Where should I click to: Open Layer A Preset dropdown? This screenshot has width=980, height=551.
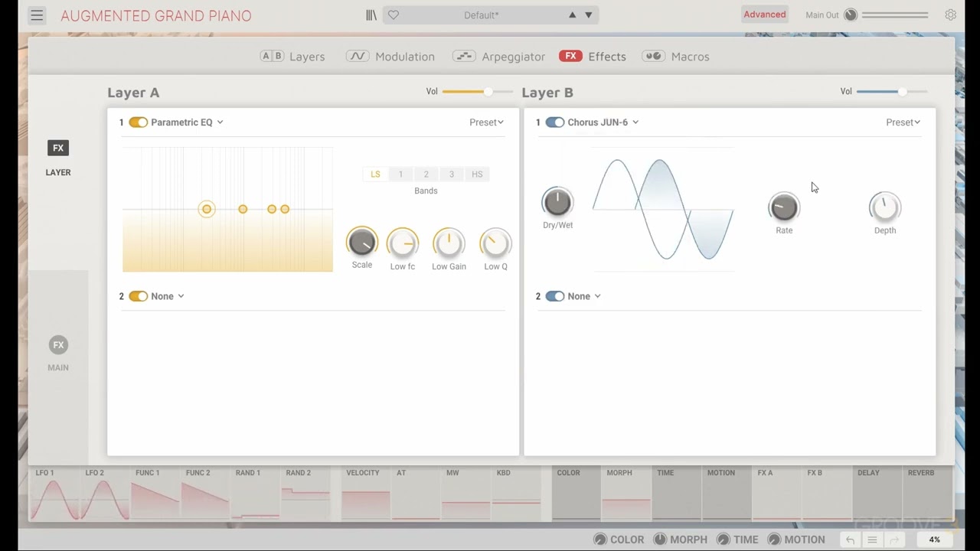(486, 122)
